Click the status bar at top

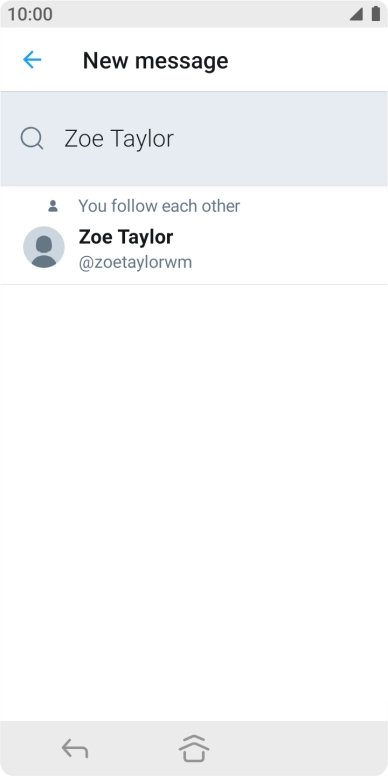tap(194, 14)
